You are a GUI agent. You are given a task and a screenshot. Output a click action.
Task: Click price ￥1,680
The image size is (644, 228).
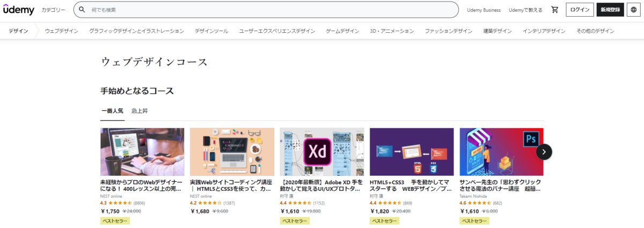201,211
